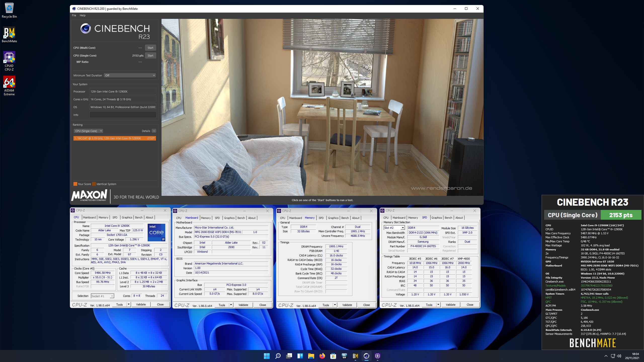Click the Core Speed value 5486.58 MHz
The height and width of the screenshot is (362, 644).
(103, 273)
